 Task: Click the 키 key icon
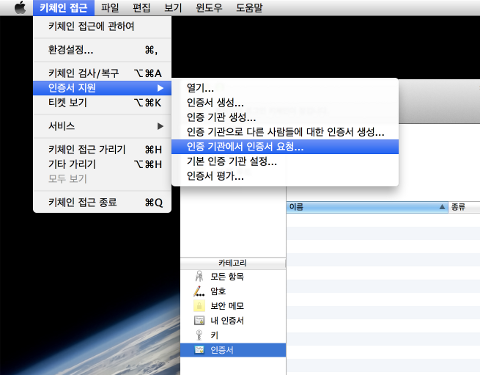click(199, 335)
